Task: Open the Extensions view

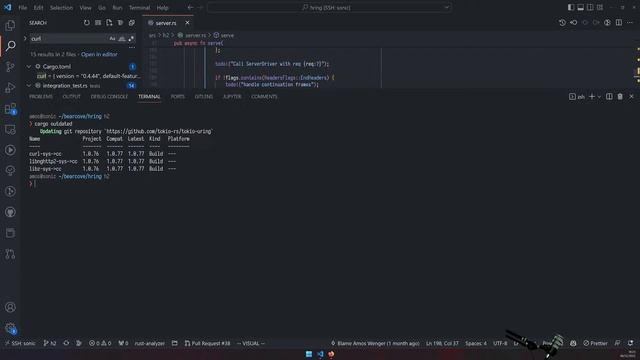Action: (x=10, y=109)
